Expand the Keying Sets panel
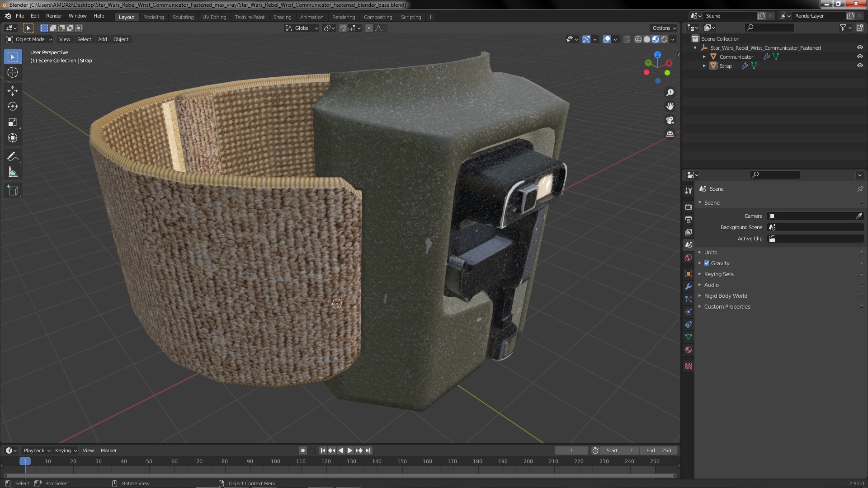The image size is (868, 488). point(718,274)
